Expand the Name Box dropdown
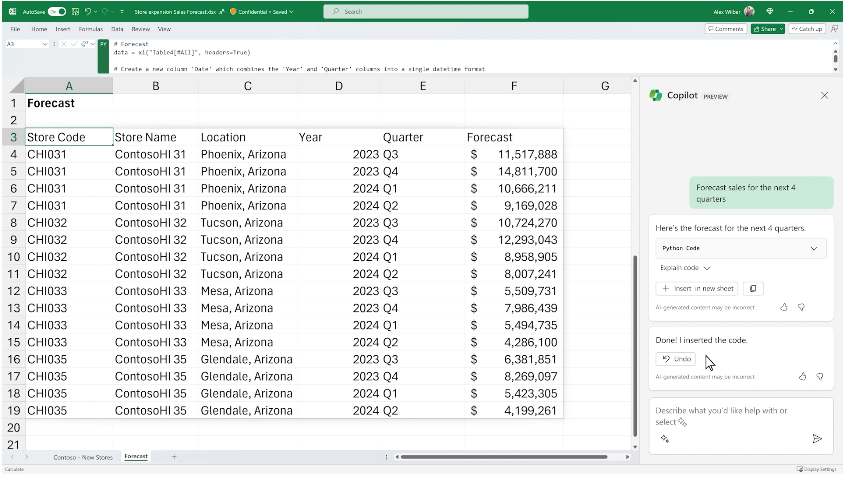 pos(45,44)
